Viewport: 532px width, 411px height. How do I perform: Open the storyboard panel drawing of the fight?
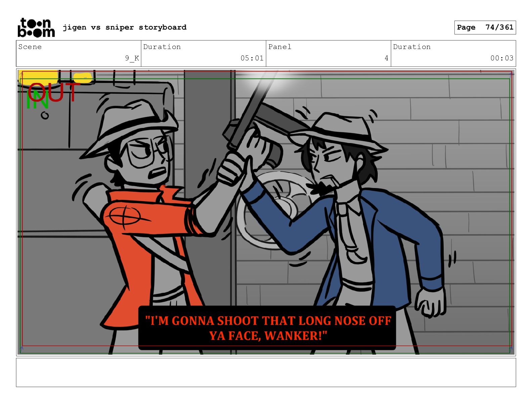click(266, 212)
